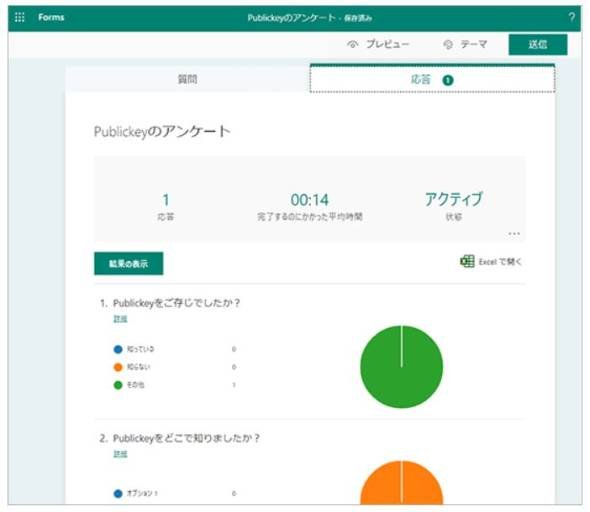Screen dimensions: 590x512
Task: Click the 完了するのにかかった平均時間 caption
Action: 310,217
